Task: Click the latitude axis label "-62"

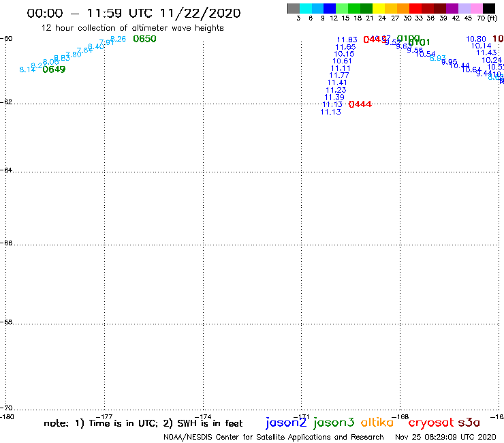Action: pos(6,102)
